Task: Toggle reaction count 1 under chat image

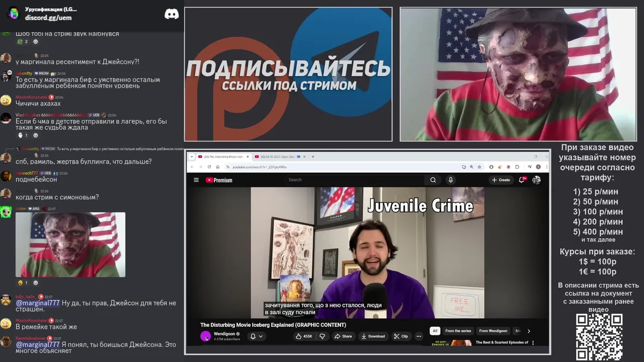Action: (23, 283)
